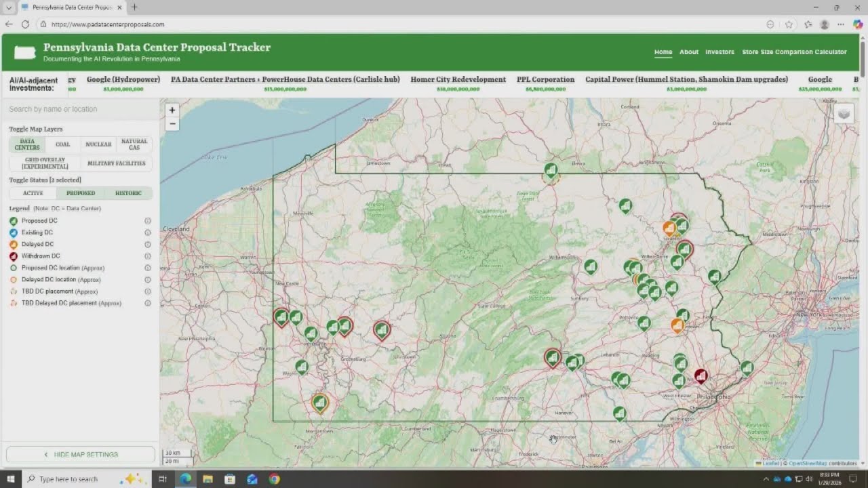Click the Windows taskbar search box
Viewport: 868px width, 488px height.
pyautogui.click(x=86, y=479)
